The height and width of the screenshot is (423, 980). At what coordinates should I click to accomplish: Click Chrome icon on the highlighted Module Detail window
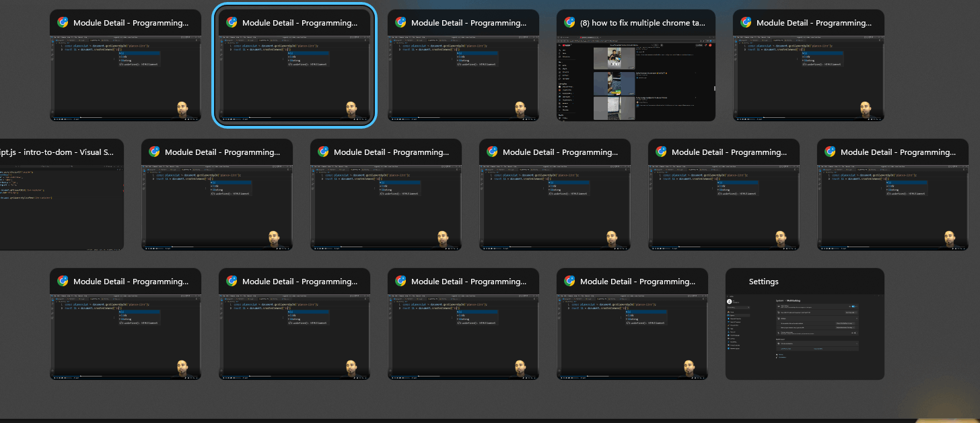tap(232, 22)
